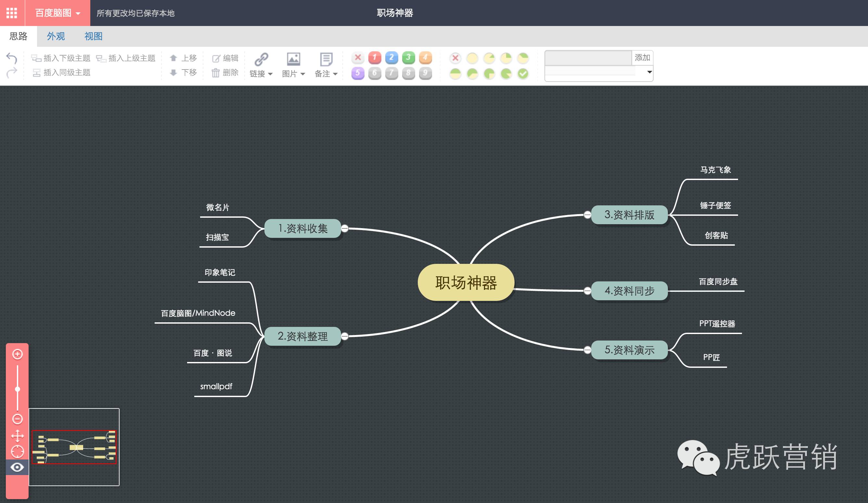Remove progress with the X circle icon
Image resolution: width=868 pixels, height=503 pixels.
(x=455, y=58)
